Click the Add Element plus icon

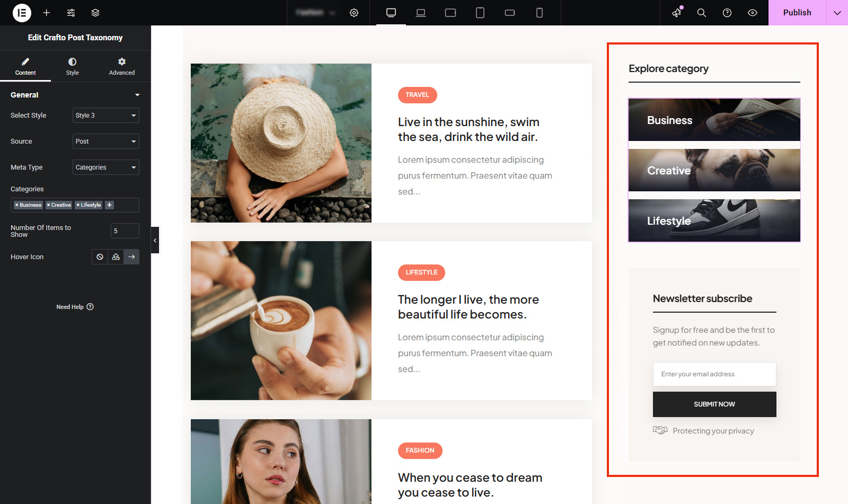click(x=47, y=13)
